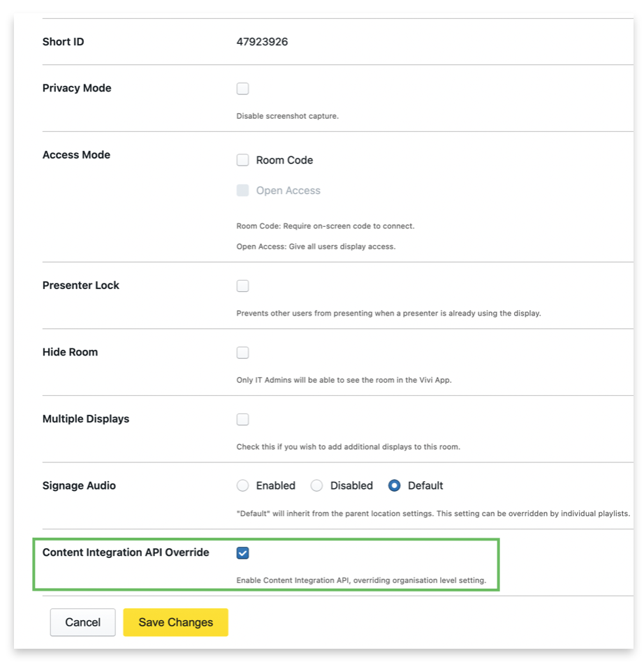The height and width of the screenshot is (662, 644).
Task: Click the yellow Save Changes button
Action: pyautogui.click(x=176, y=622)
